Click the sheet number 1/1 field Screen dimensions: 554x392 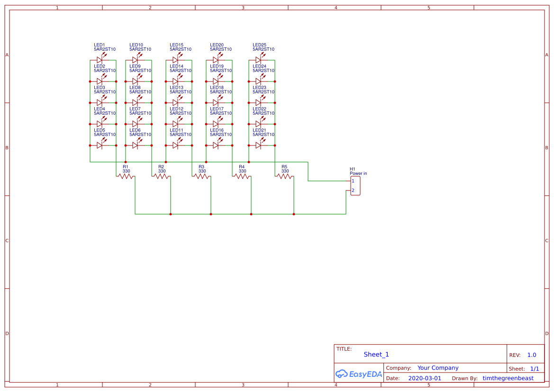pyautogui.click(x=535, y=368)
